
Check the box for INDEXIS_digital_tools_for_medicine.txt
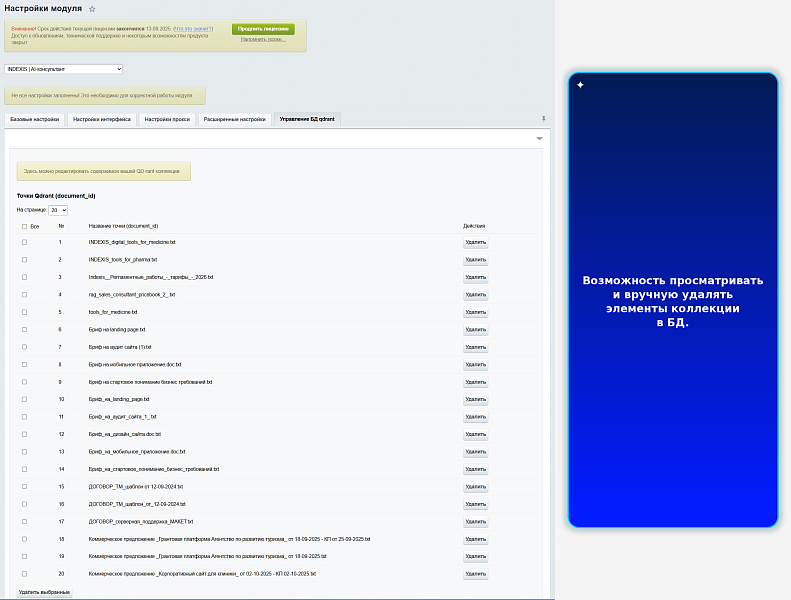[24, 242]
